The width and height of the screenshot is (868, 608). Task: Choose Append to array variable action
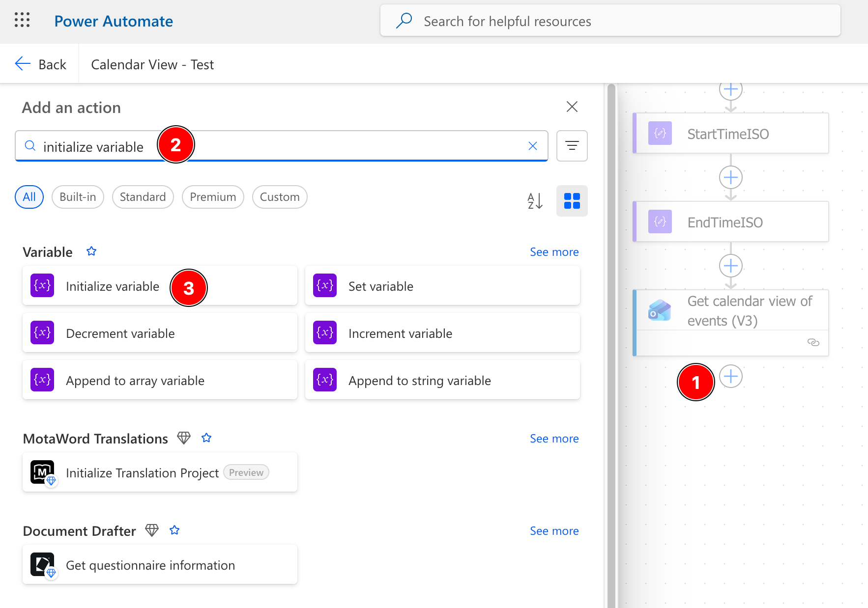(x=160, y=380)
